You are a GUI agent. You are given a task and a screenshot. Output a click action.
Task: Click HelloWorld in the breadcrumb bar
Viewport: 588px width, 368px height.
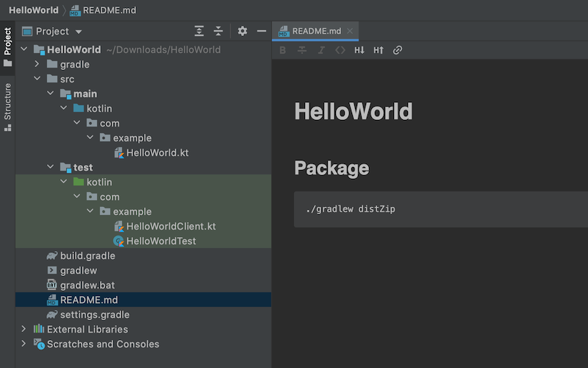pyautogui.click(x=33, y=10)
